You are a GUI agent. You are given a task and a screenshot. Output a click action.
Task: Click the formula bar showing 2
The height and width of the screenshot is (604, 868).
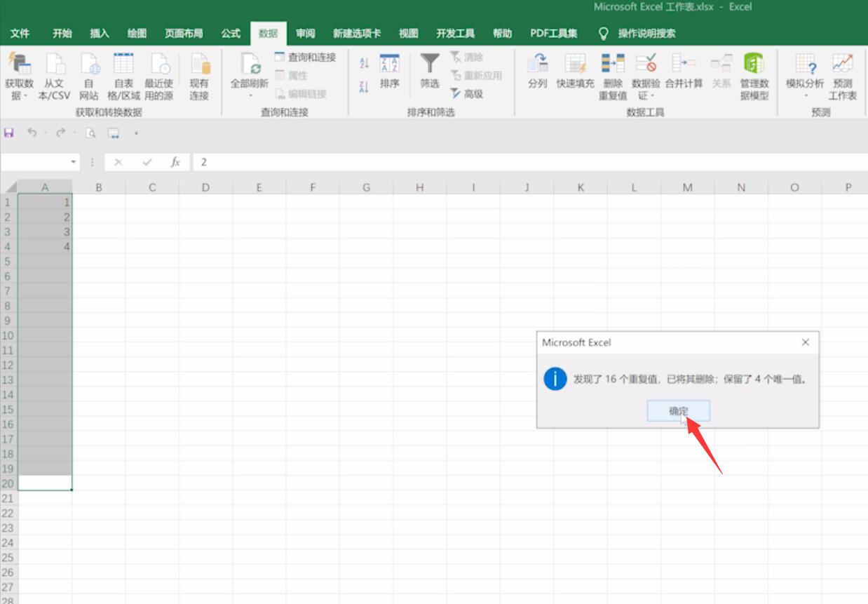[530, 162]
